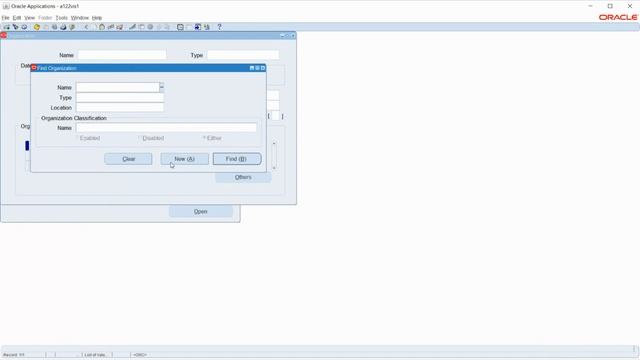Click the Type field in background Organization window

click(243, 55)
